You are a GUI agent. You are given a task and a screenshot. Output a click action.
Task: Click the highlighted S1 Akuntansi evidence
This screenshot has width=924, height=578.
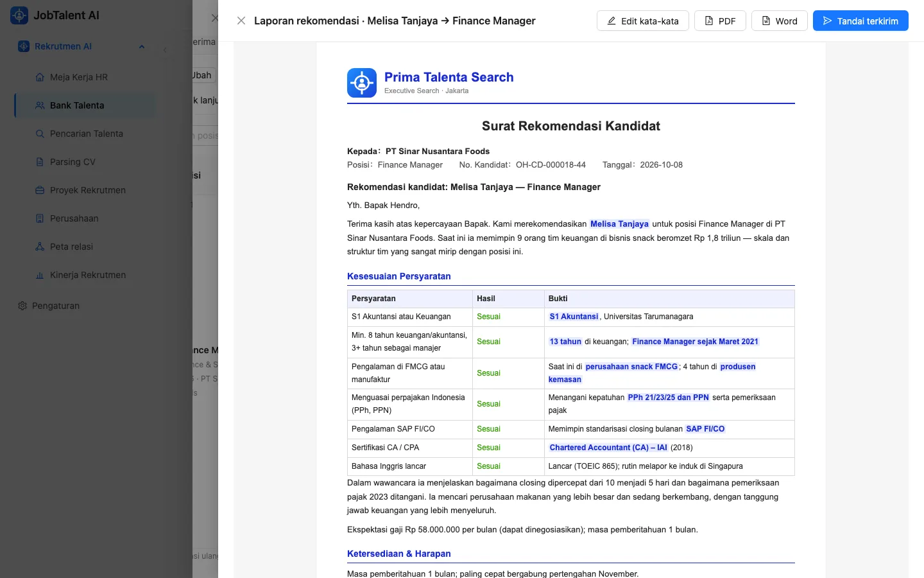pos(574,317)
